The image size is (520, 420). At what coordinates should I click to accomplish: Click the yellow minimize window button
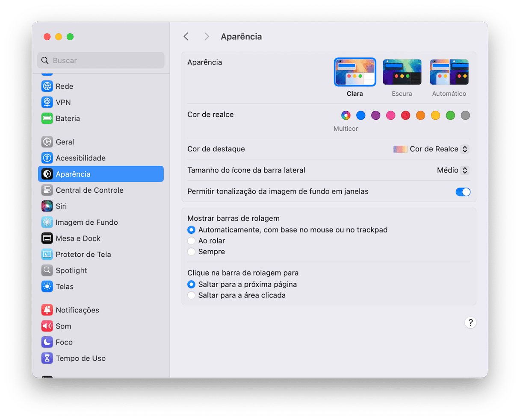pyautogui.click(x=59, y=37)
